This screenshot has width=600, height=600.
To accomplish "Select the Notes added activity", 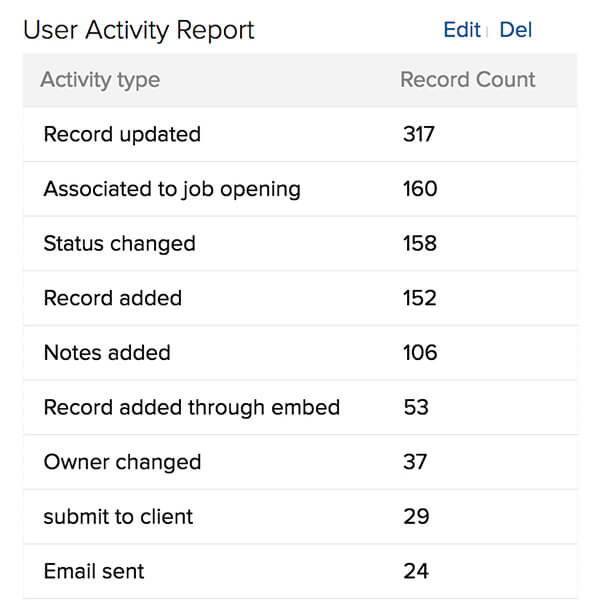I will pos(107,353).
